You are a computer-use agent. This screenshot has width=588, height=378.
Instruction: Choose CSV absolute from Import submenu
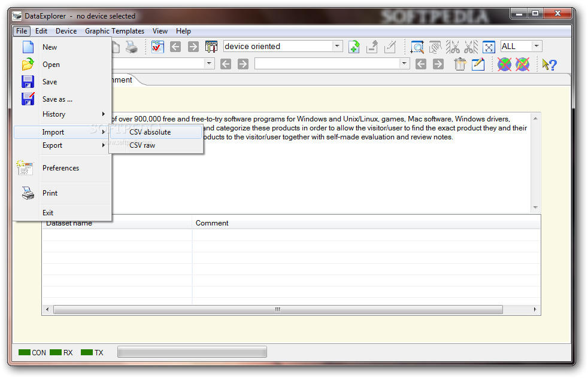click(x=156, y=132)
